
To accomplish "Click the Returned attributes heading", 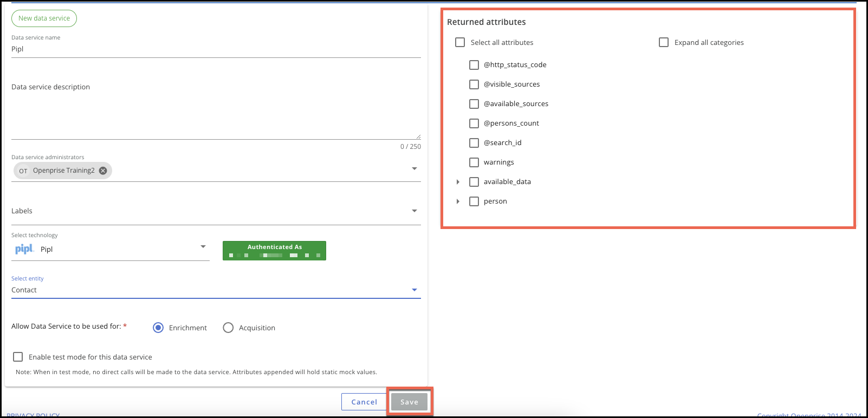I will pyautogui.click(x=487, y=22).
